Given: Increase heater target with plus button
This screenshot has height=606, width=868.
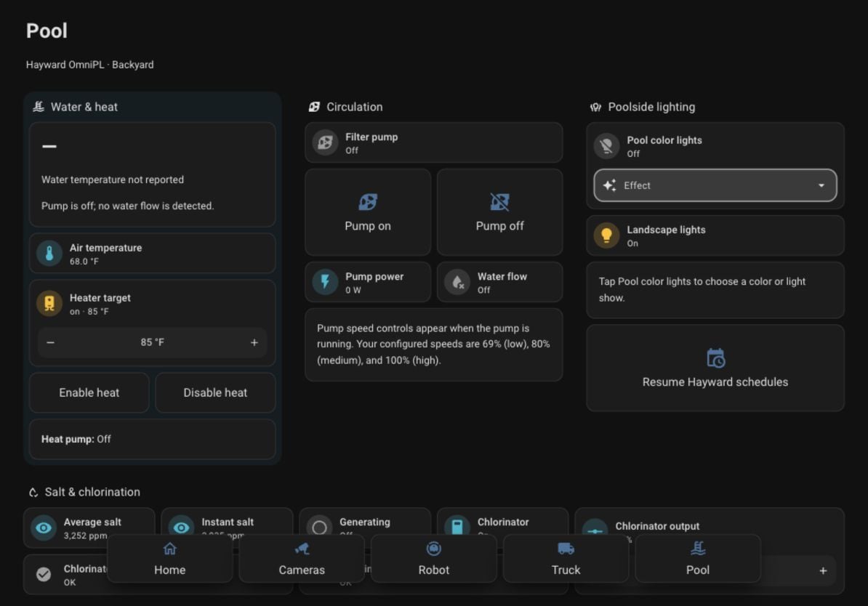Looking at the screenshot, I should click(x=254, y=342).
